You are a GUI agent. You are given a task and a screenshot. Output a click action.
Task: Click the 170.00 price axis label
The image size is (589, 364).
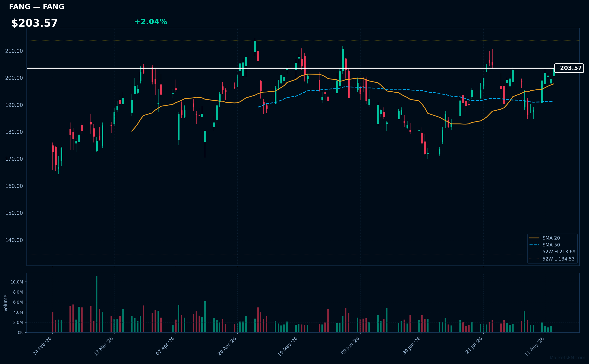click(x=14, y=159)
